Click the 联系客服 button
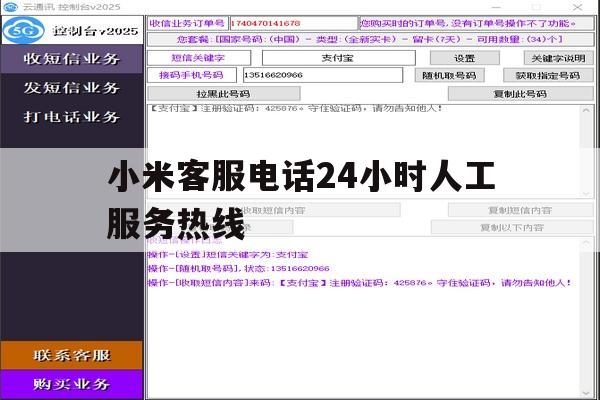The width and height of the screenshot is (600, 400). tap(72, 355)
